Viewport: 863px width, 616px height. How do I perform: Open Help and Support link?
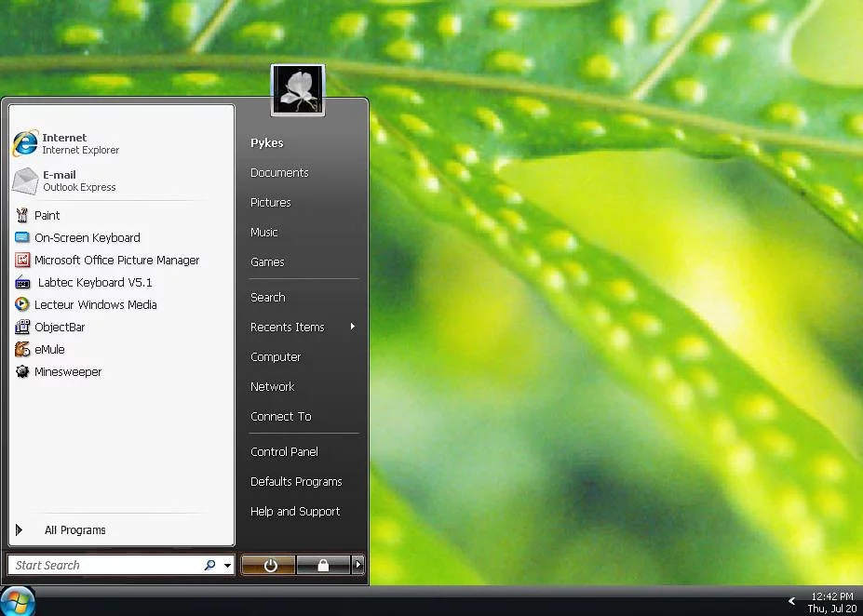295,511
